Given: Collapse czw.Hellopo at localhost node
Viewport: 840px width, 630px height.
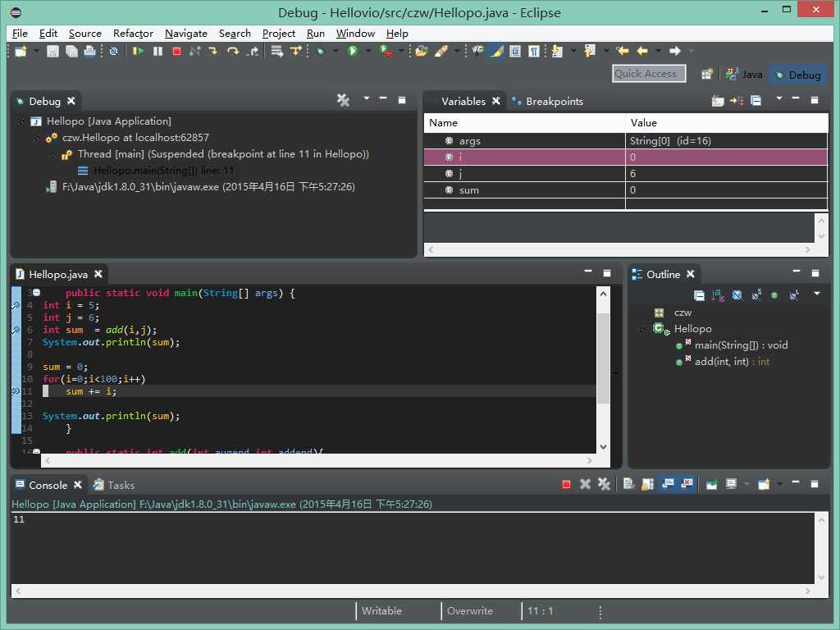Looking at the screenshot, I should [x=38, y=138].
